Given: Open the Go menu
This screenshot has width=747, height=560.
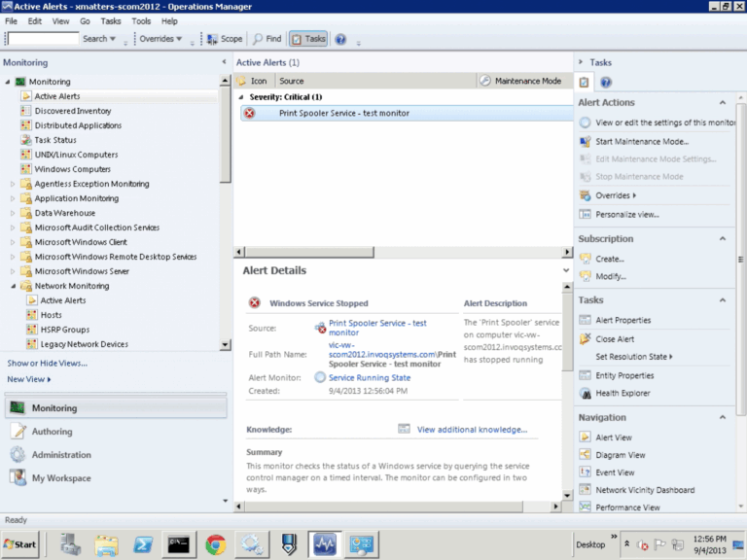Looking at the screenshot, I should tap(85, 20).
